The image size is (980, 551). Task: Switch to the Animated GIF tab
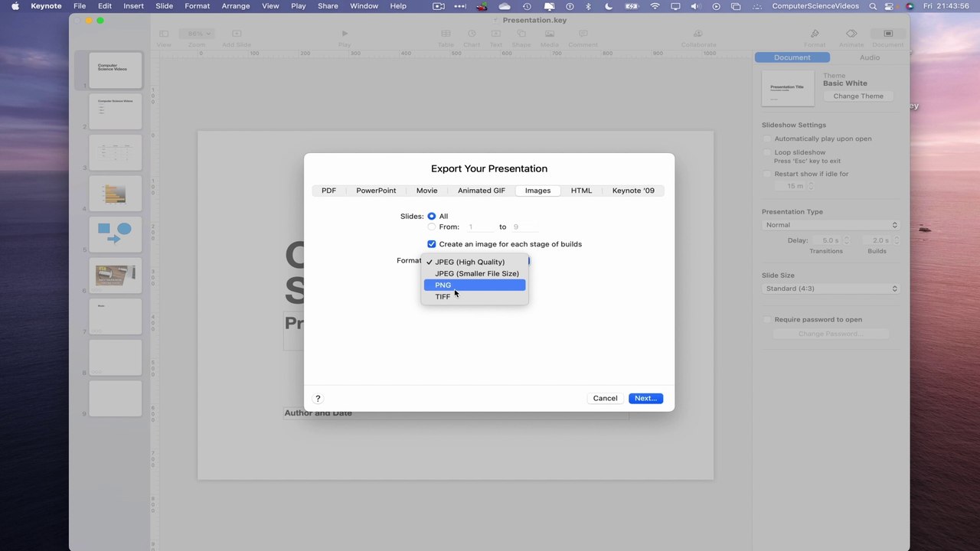tap(482, 191)
